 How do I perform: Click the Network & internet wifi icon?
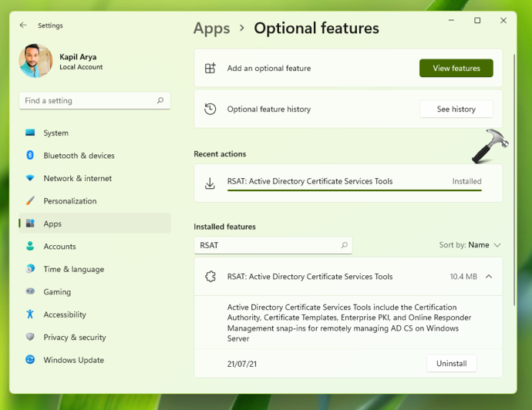(30, 178)
